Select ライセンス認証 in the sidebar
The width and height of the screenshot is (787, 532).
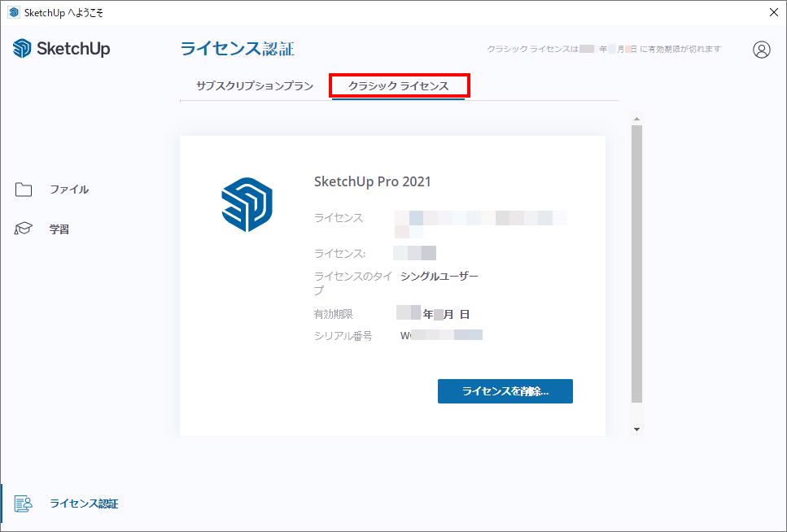tap(84, 504)
